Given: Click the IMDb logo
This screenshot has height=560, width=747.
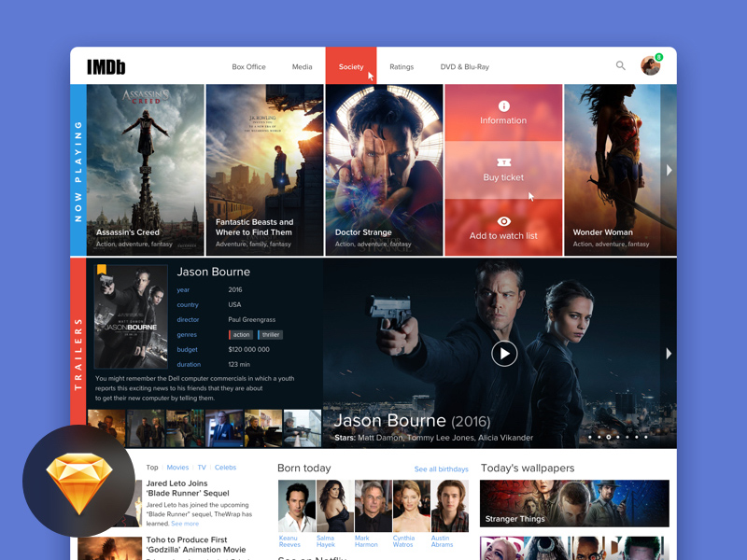Looking at the screenshot, I should click(x=106, y=67).
